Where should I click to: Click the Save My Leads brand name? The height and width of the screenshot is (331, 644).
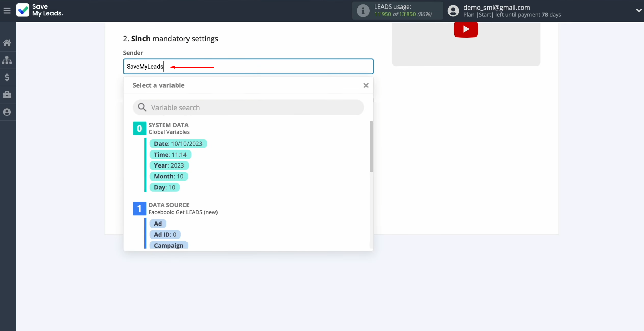(48, 10)
